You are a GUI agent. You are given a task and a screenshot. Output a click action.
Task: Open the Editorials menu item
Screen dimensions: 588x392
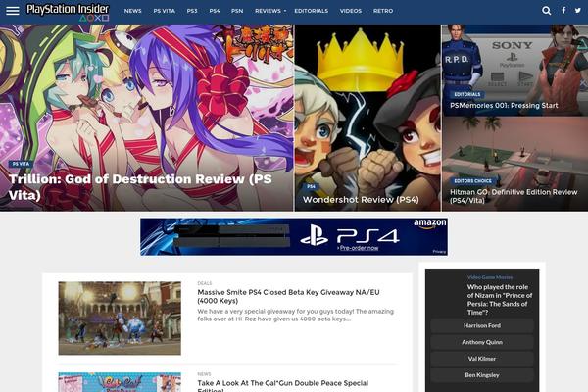[x=312, y=11]
